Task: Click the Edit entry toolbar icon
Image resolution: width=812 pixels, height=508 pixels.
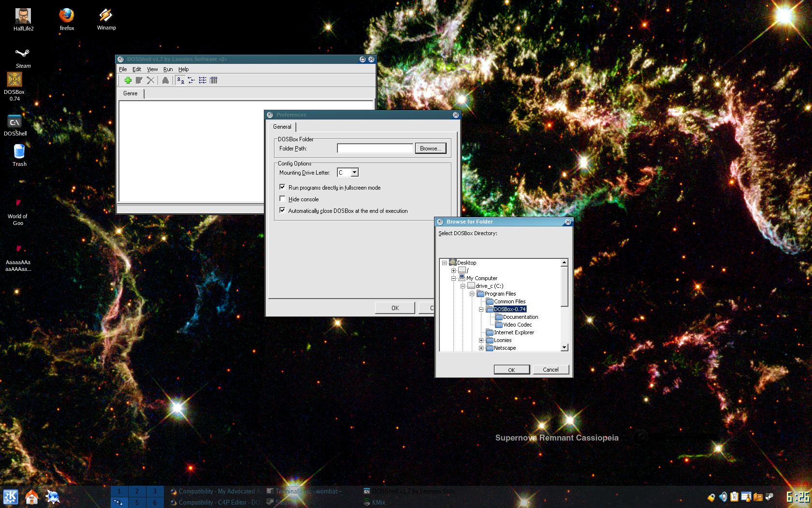Action: (139, 80)
